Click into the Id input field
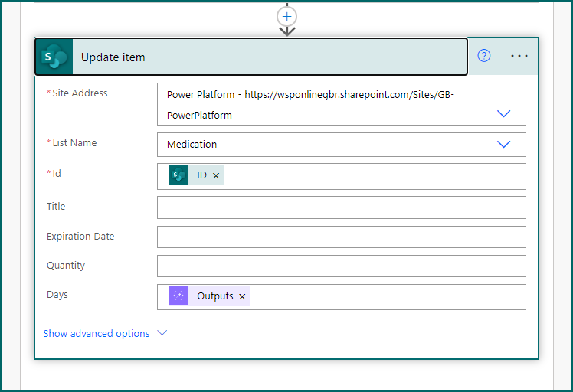 pyautogui.click(x=342, y=176)
